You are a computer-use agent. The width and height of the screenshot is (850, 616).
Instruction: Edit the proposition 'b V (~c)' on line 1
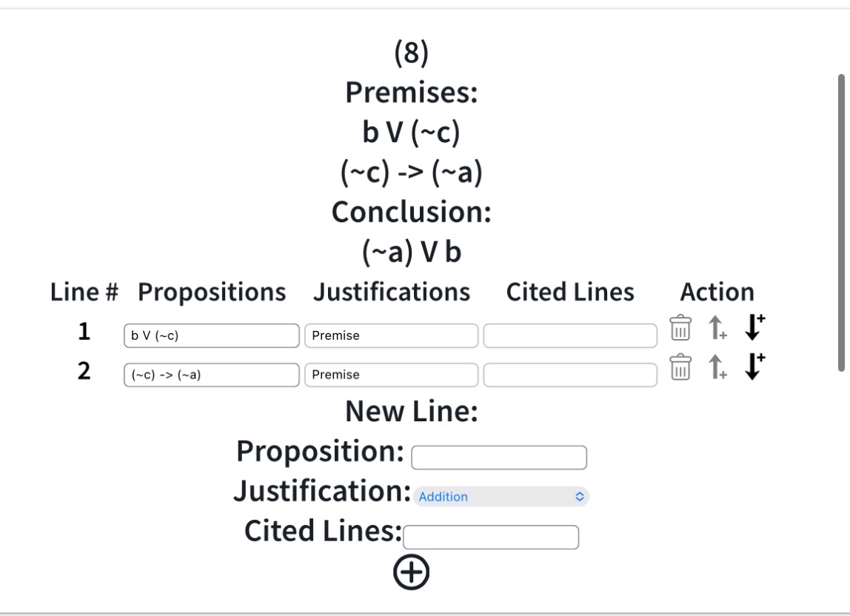211,335
